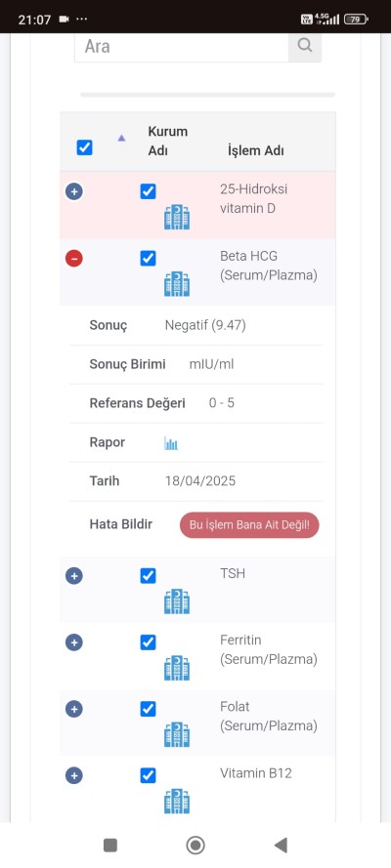391x868 pixels.
Task: Tap the Android recent apps square
Action: pyautogui.click(x=110, y=845)
